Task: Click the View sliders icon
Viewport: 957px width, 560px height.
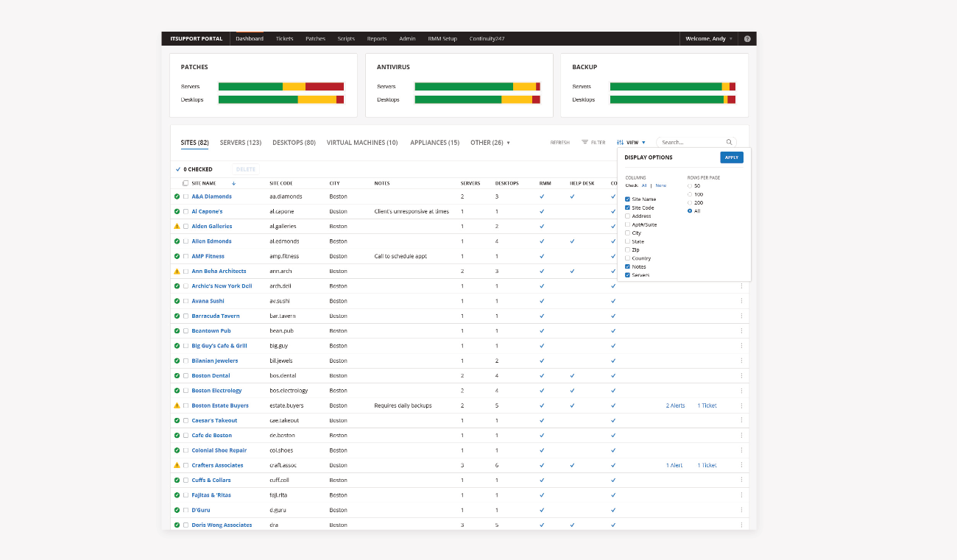Action: [620, 142]
